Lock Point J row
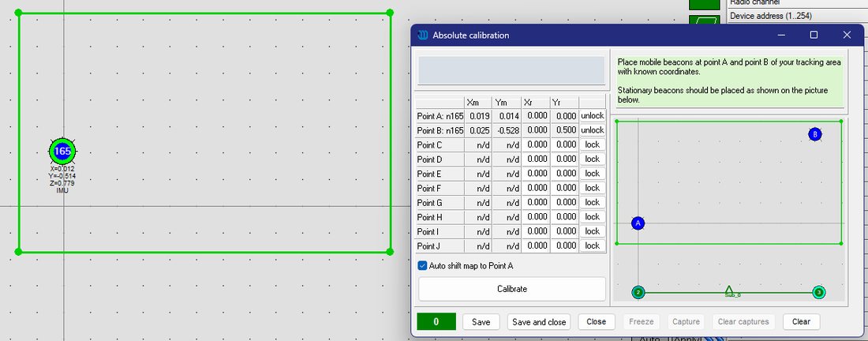This screenshot has width=868, height=341. click(x=593, y=245)
